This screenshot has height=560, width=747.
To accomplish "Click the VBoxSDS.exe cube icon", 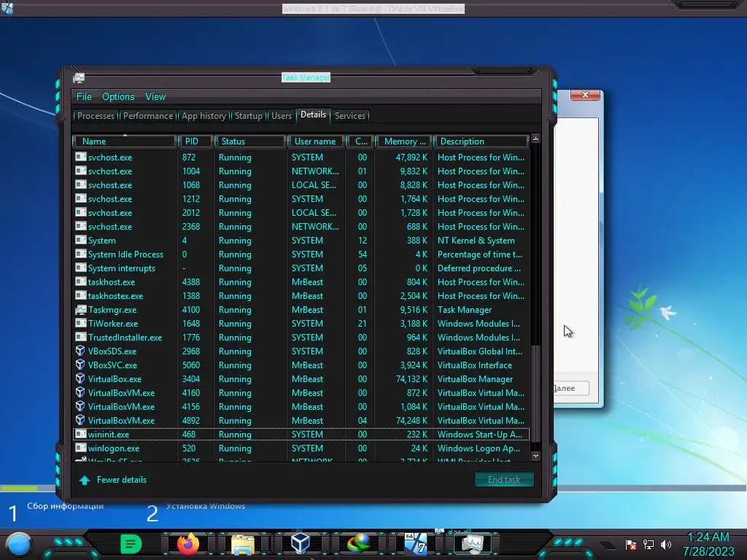I will tap(80, 351).
